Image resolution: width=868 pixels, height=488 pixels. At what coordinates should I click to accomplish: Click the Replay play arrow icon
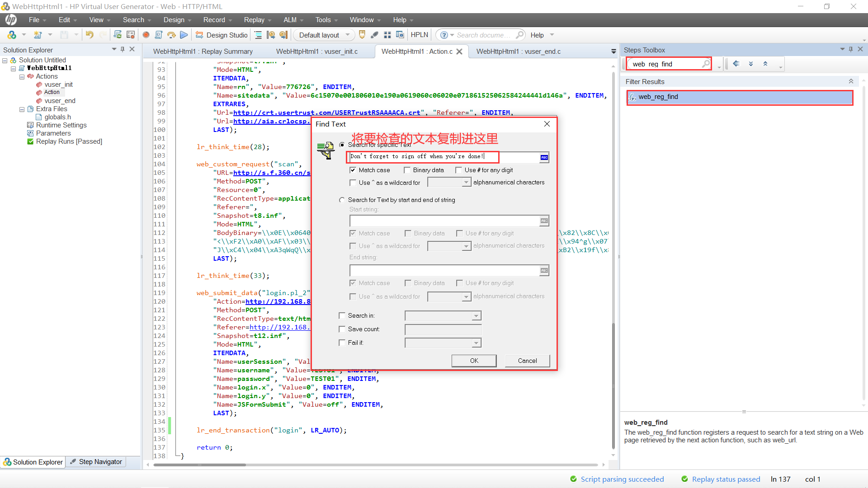click(184, 35)
